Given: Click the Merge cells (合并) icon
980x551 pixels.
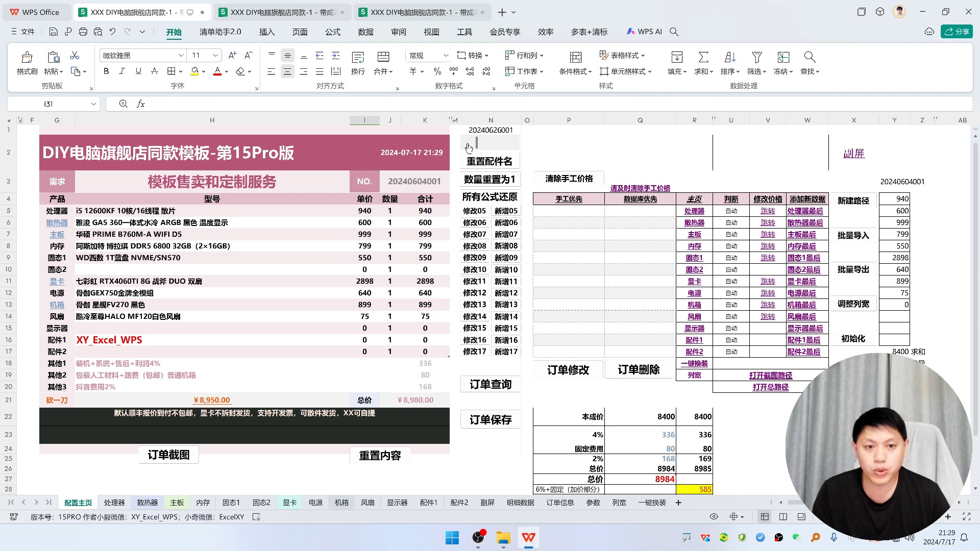Looking at the screenshot, I should 383,57.
